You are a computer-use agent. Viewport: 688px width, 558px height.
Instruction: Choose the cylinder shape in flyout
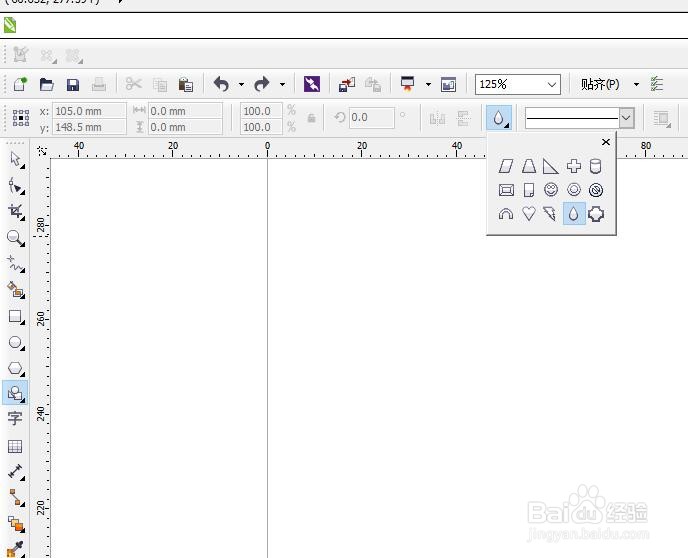595,166
